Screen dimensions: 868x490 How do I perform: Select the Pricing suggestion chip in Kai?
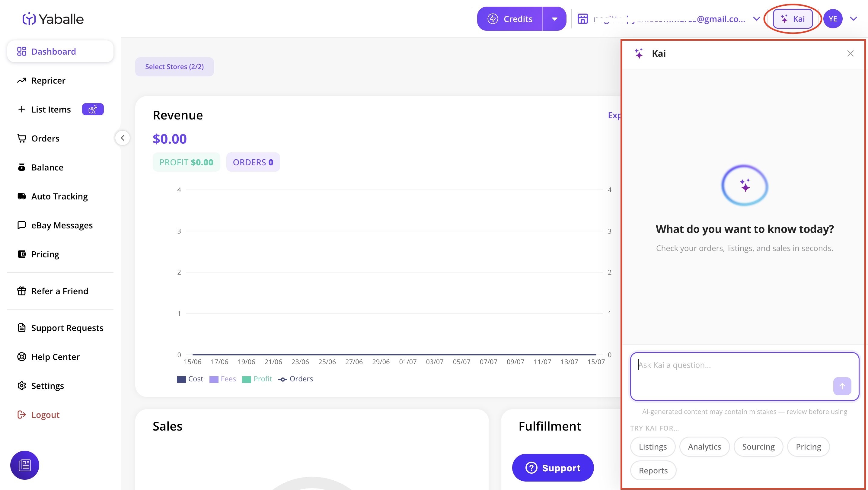point(808,447)
